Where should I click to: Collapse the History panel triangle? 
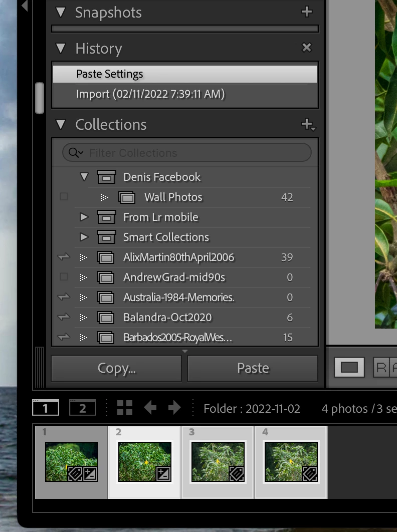coord(61,48)
